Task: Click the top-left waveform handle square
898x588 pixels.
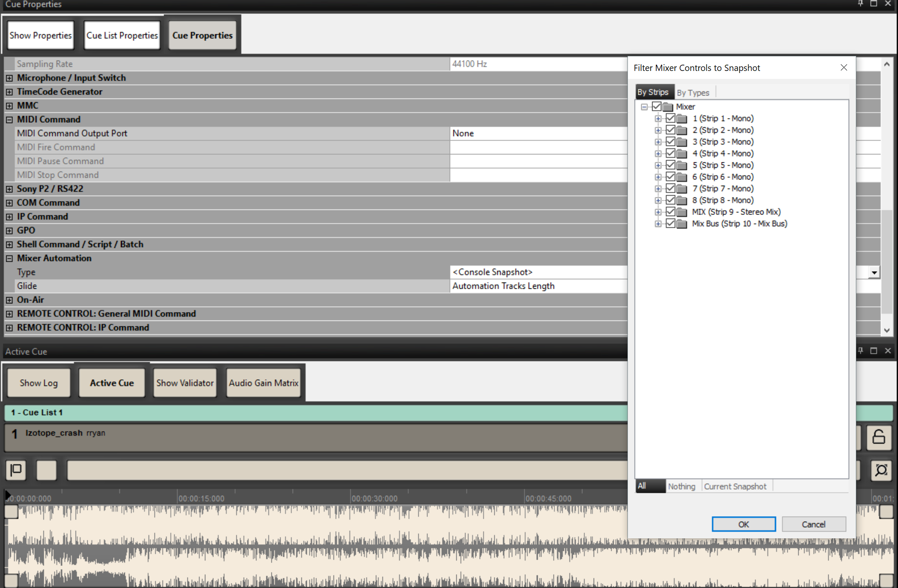Action: (x=11, y=512)
